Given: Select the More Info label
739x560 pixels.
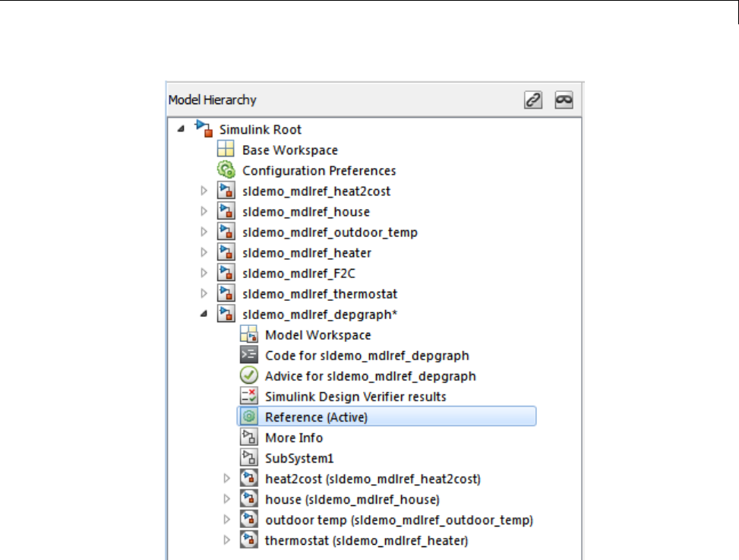Looking at the screenshot, I should [x=294, y=438].
